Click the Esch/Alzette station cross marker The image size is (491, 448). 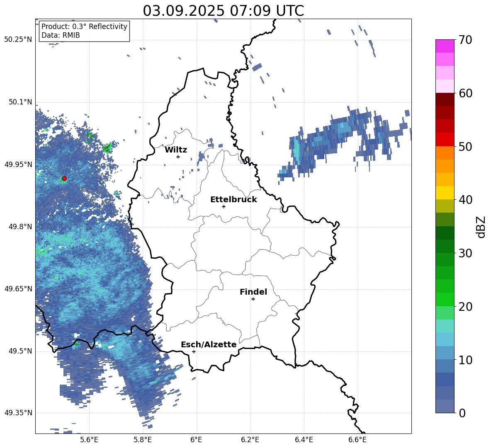tap(194, 351)
